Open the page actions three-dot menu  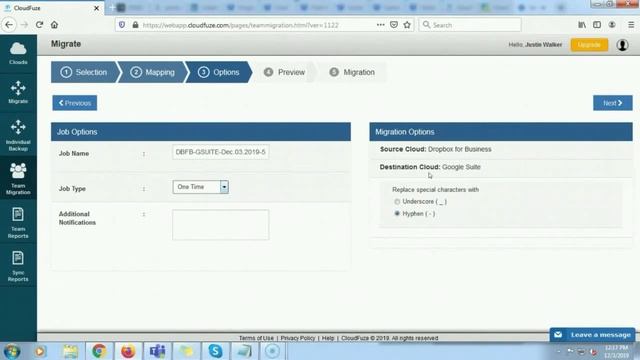[380, 25]
